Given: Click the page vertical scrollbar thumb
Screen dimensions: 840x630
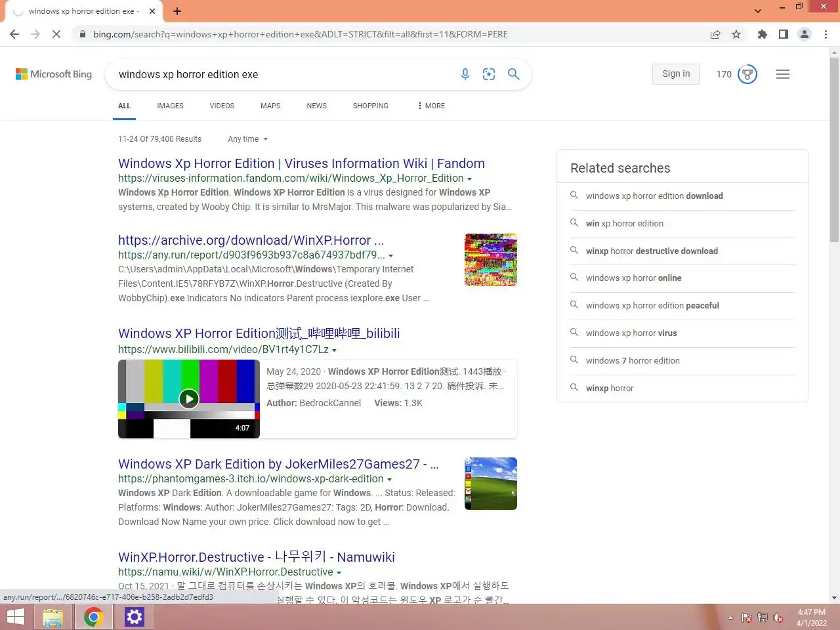Looking at the screenshot, I should (834, 150).
